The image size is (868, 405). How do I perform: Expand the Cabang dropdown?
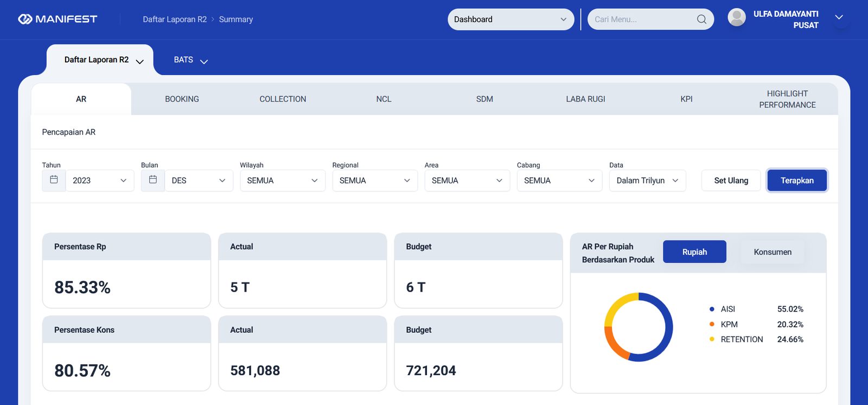(559, 181)
